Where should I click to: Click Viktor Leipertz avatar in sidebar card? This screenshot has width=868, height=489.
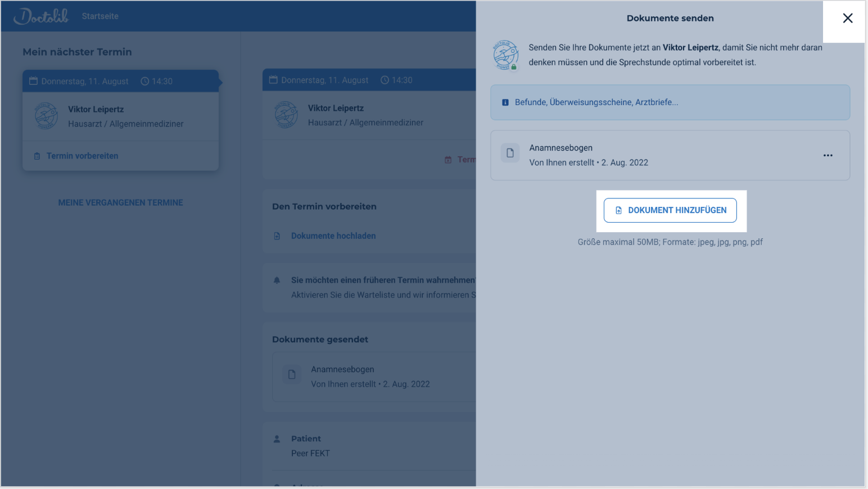pos(46,116)
